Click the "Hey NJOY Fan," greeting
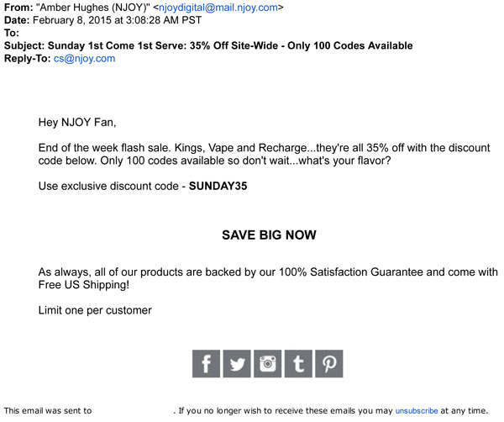Viewport: 504px width, 422px height. [x=78, y=122]
